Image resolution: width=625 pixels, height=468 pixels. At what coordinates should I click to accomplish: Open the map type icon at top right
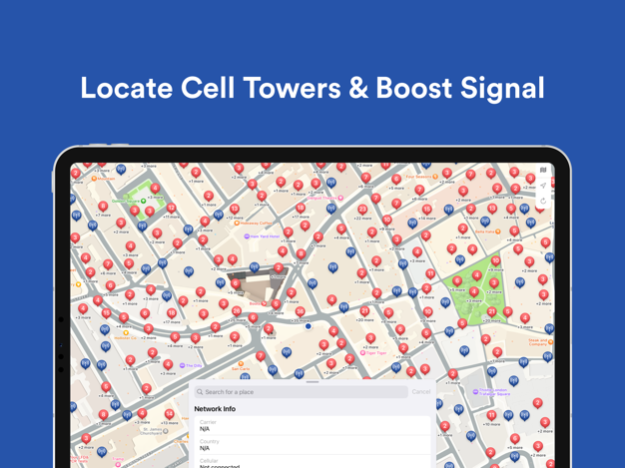tap(543, 170)
